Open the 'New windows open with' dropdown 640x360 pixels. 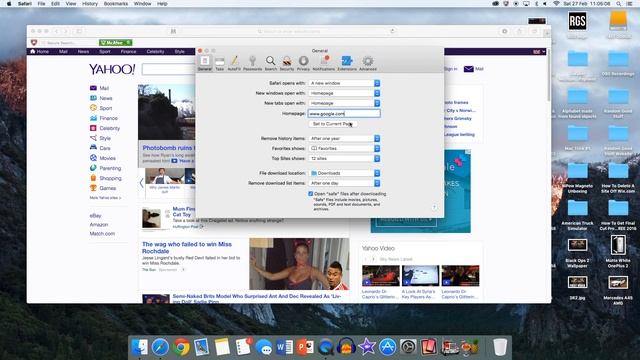click(344, 93)
